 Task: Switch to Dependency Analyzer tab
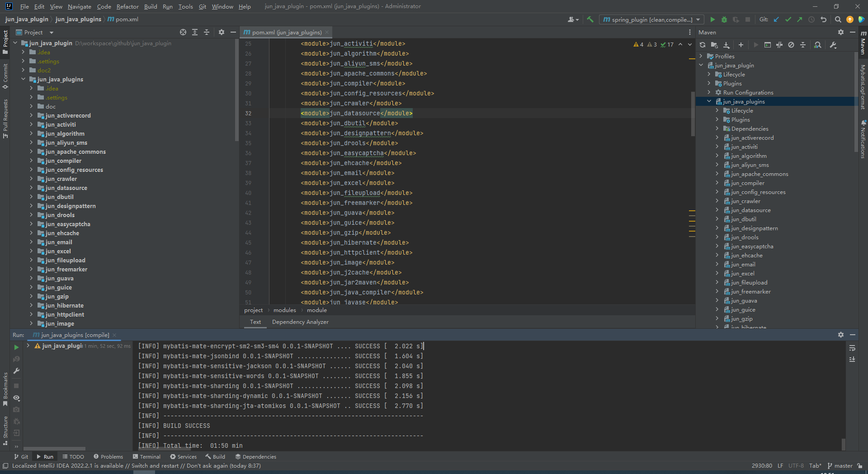pos(300,322)
